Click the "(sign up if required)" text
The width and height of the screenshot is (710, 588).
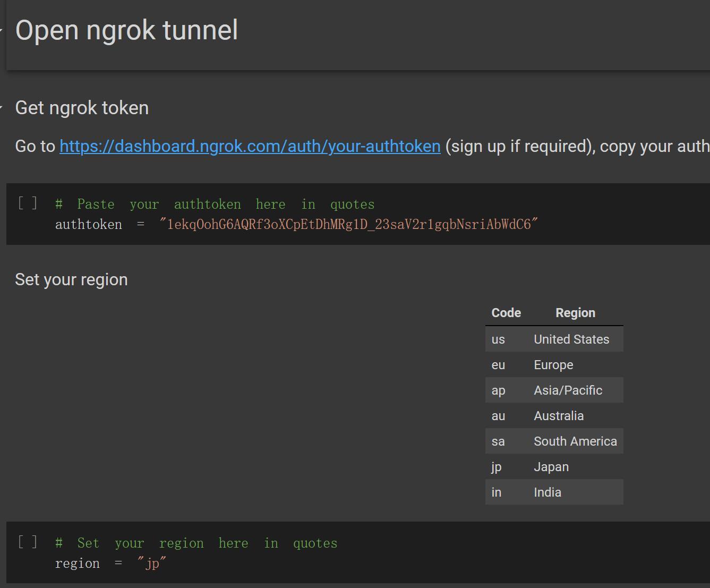click(x=520, y=146)
